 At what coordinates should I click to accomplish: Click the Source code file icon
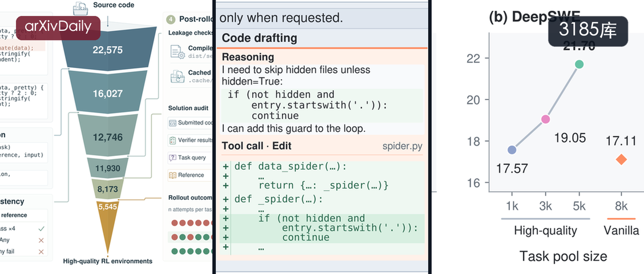[80, 7]
